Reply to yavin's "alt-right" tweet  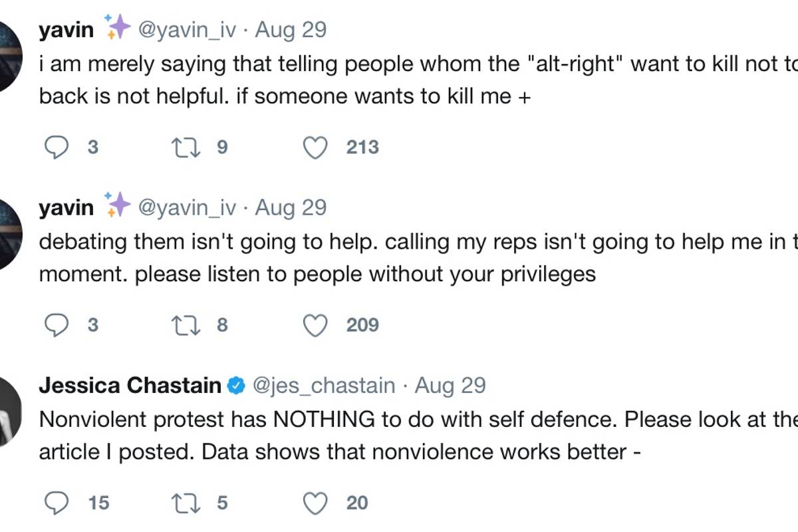pyautogui.click(x=56, y=147)
